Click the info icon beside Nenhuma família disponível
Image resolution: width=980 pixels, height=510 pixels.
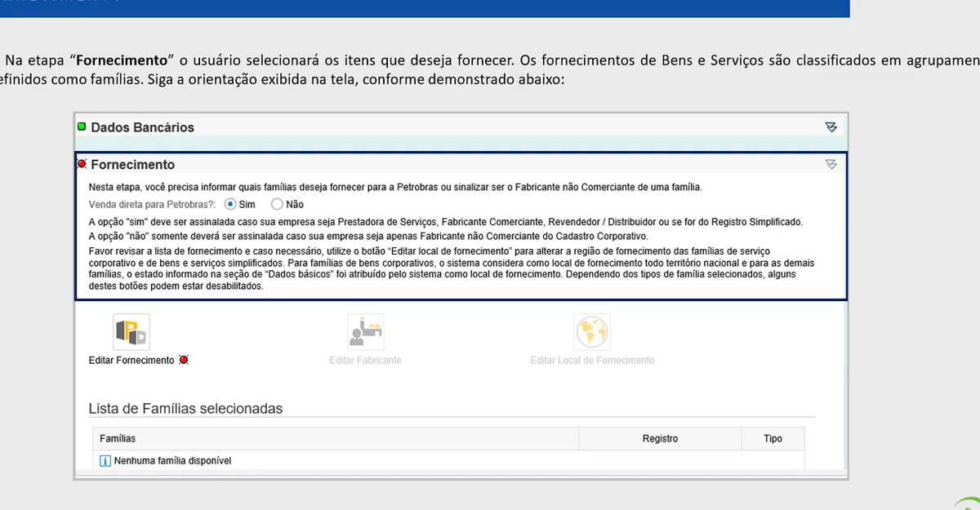click(x=105, y=461)
